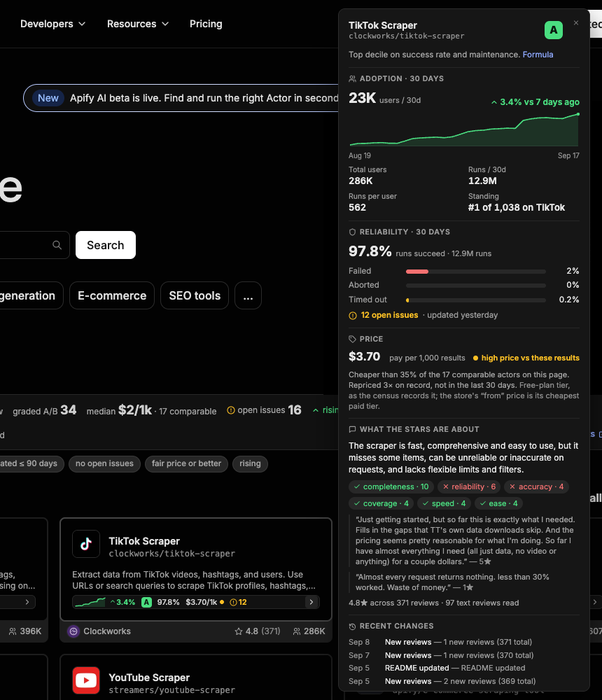Screen dimensions: 602x700
Task: Open the Clockworks author profile
Action: [x=107, y=631]
